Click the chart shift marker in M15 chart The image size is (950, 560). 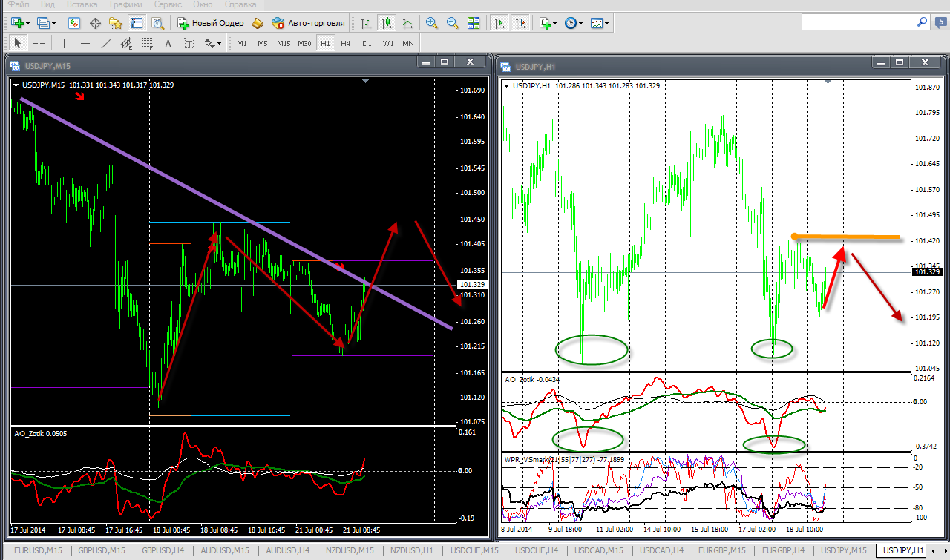(364, 81)
